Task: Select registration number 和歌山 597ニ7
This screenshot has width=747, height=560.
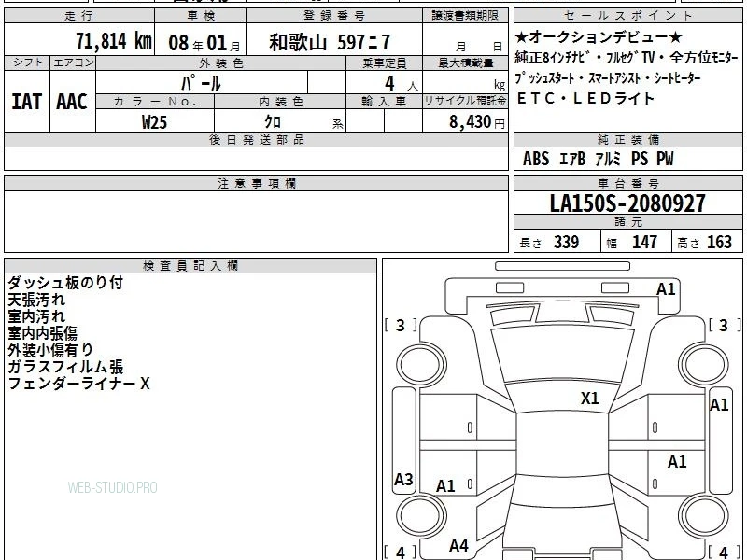Action: (330, 42)
